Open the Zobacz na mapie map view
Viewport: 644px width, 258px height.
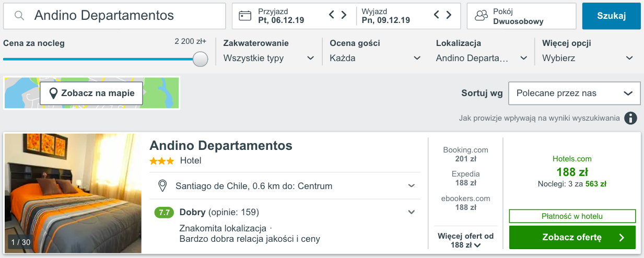point(91,93)
